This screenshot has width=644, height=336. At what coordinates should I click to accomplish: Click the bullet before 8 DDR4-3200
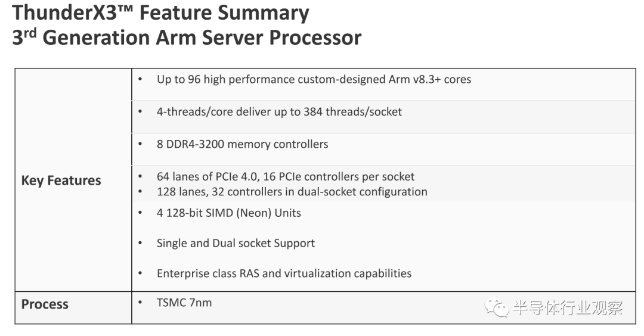[x=140, y=144]
